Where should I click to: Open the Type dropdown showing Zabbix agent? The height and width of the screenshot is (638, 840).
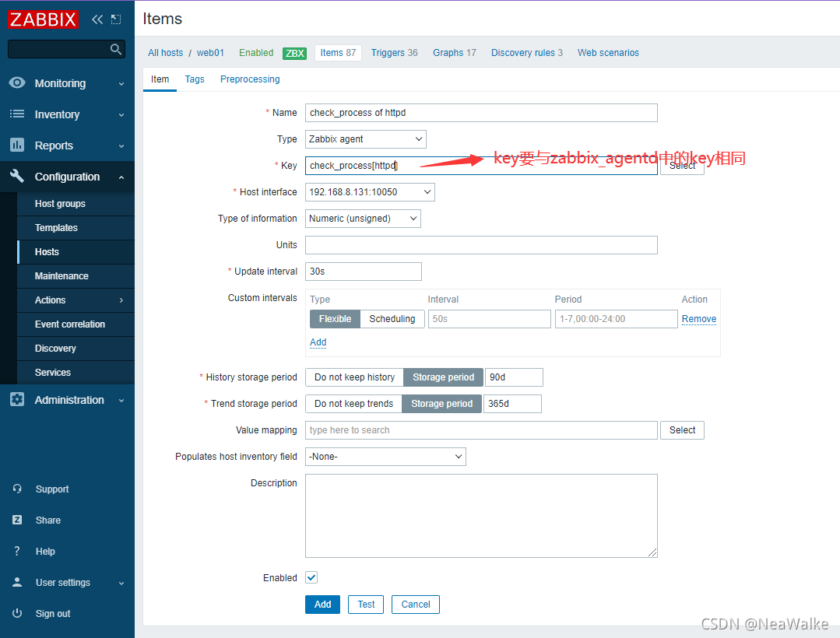tap(366, 139)
